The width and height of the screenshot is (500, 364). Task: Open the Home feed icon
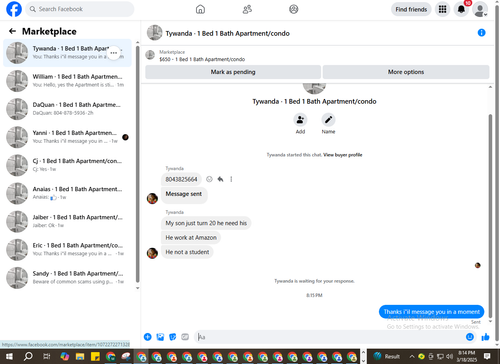pyautogui.click(x=200, y=9)
